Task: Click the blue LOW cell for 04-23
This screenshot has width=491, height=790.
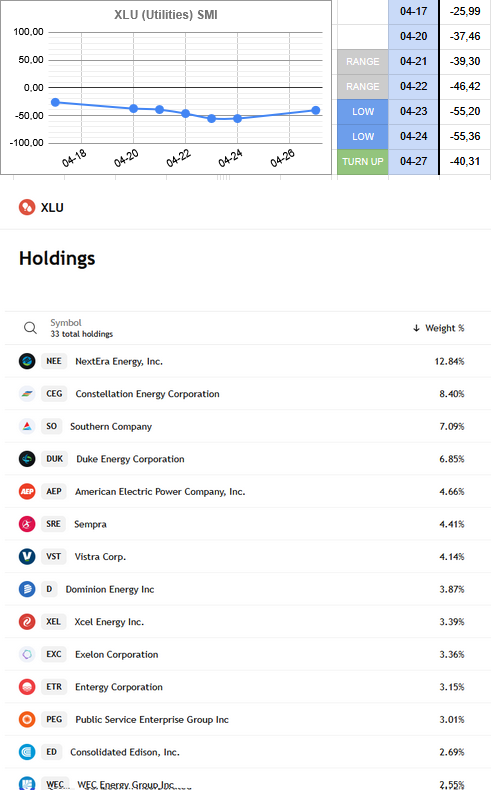Action: click(x=363, y=111)
